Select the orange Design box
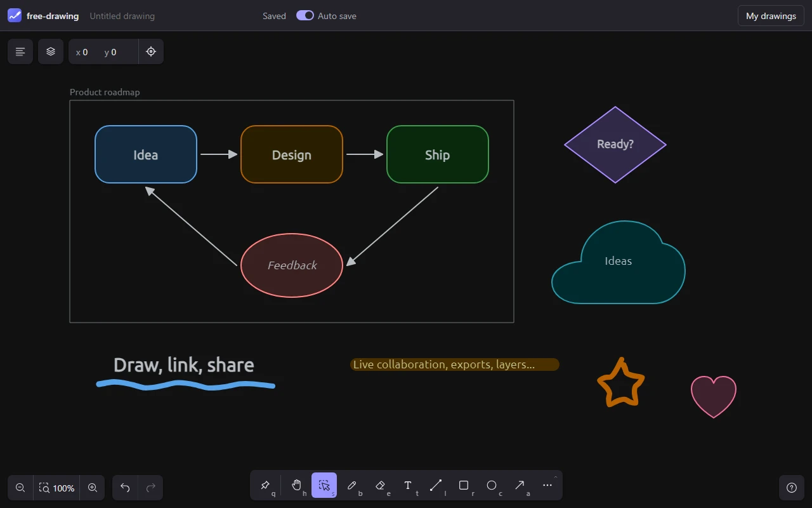The image size is (812, 508). click(x=292, y=154)
